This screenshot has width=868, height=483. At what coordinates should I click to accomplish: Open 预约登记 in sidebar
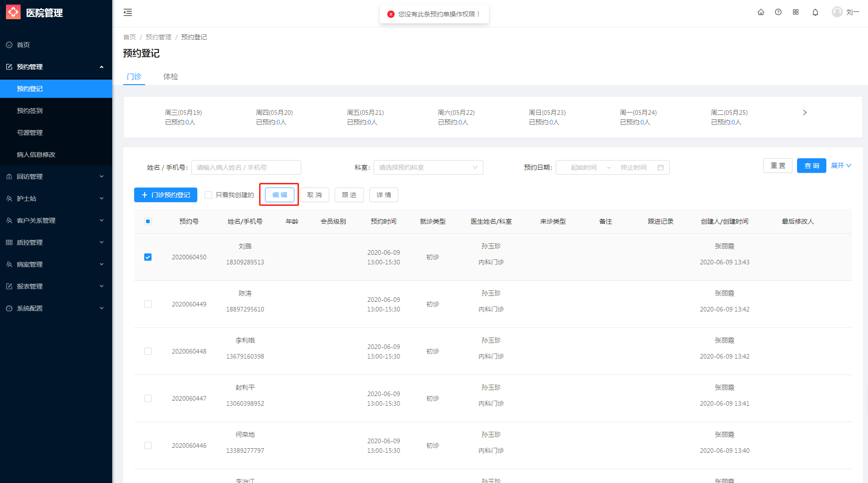click(x=56, y=89)
